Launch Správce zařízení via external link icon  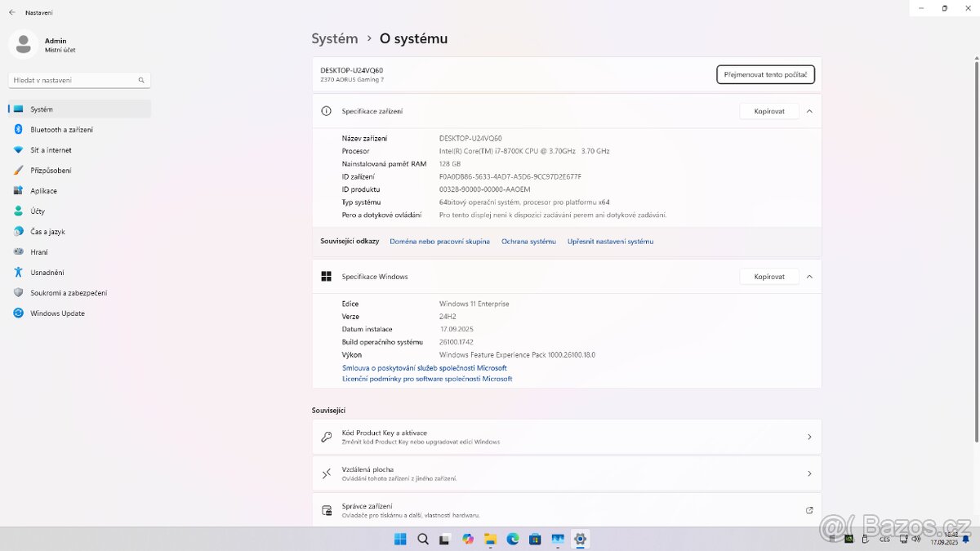click(x=809, y=509)
